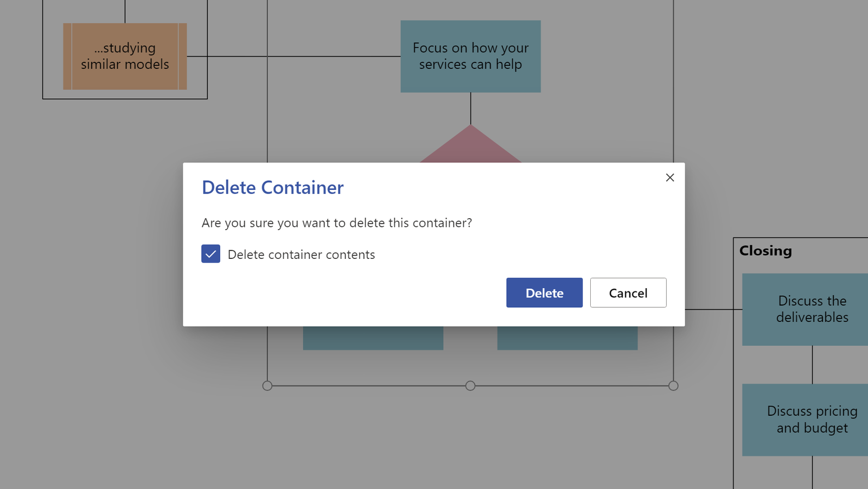The height and width of the screenshot is (489, 868).
Task: Uncheck the Delete container contents checkbox
Action: click(x=210, y=254)
